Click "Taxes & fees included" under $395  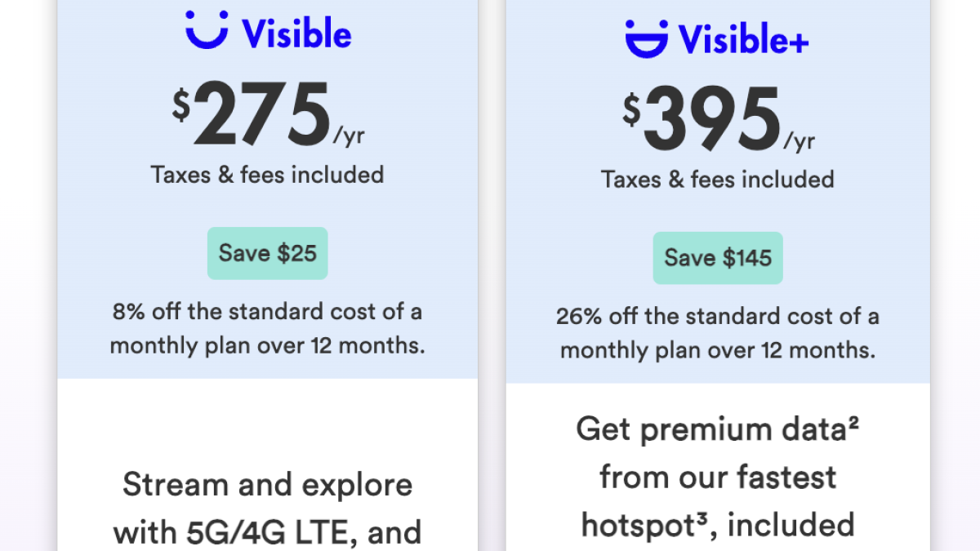(718, 180)
